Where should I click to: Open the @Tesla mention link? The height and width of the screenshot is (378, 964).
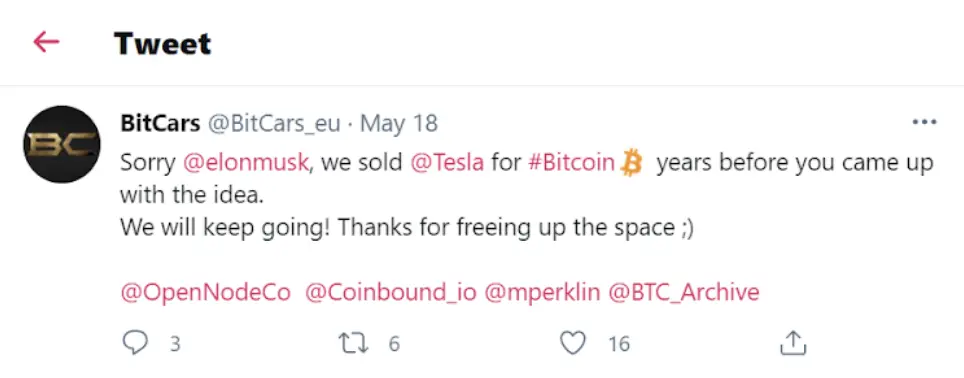(447, 163)
